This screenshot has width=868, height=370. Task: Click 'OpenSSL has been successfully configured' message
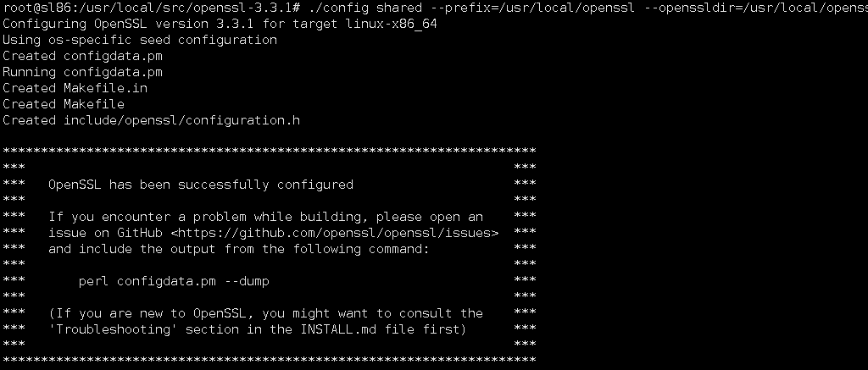[x=201, y=185]
